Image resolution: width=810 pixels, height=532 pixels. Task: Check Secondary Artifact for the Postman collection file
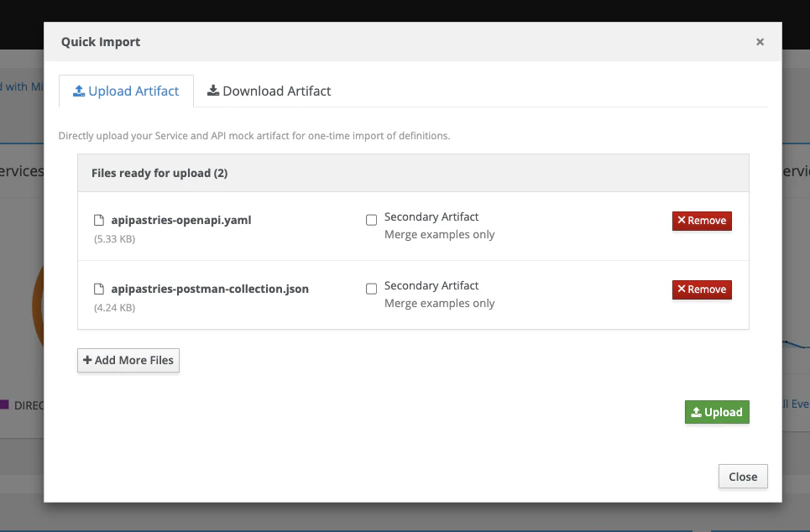tap(371, 288)
